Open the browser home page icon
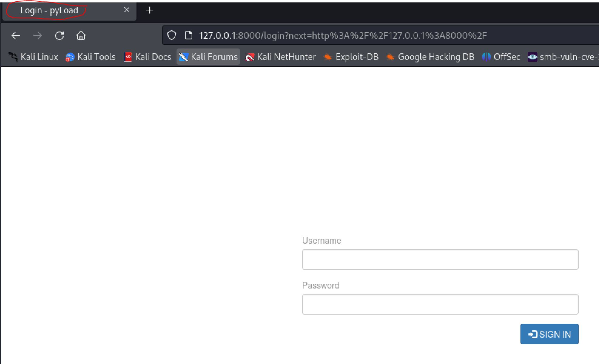The image size is (599, 364). [81, 36]
